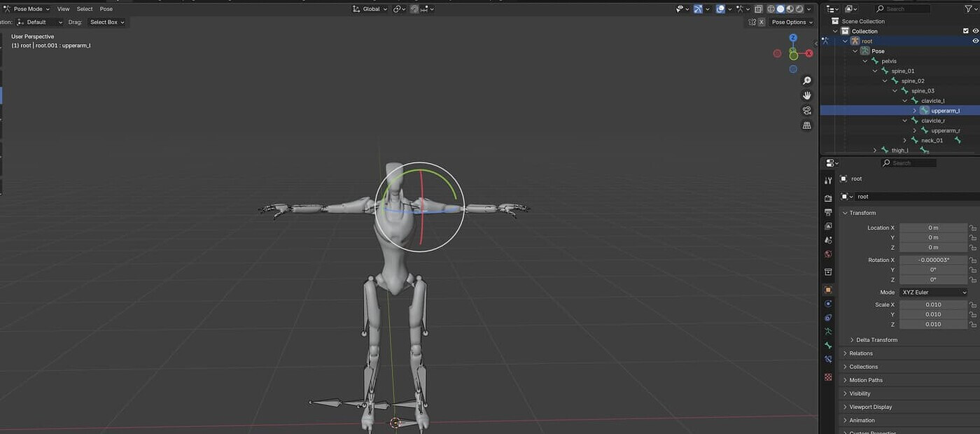The image size is (980, 434).
Task: Open the Pose Mode dropdown
Action: pos(28,9)
